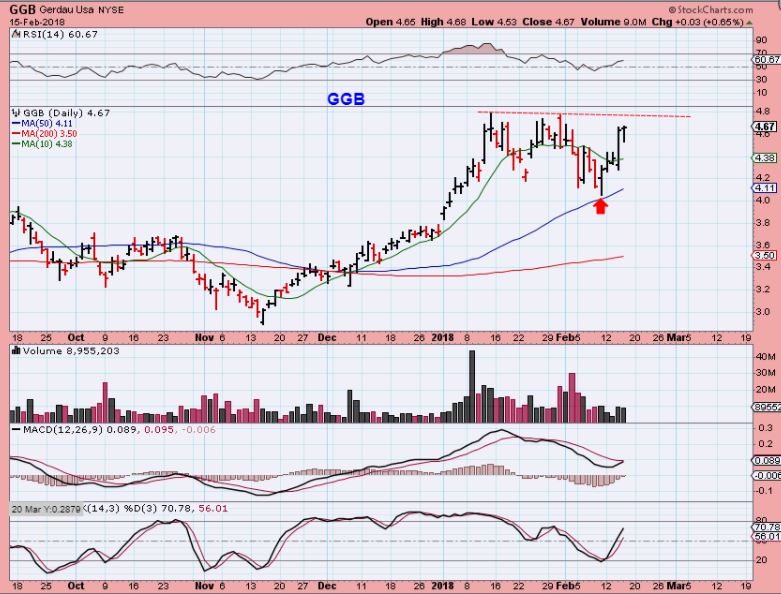This screenshot has width=781, height=594.
Task: Click the NYSE exchange label
Action: click(x=111, y=10)
